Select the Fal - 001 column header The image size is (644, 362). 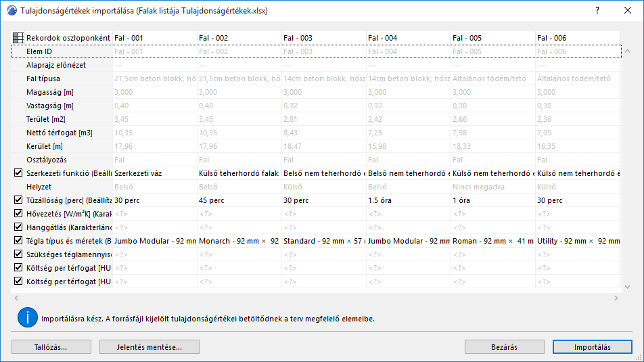pos(155,38)
